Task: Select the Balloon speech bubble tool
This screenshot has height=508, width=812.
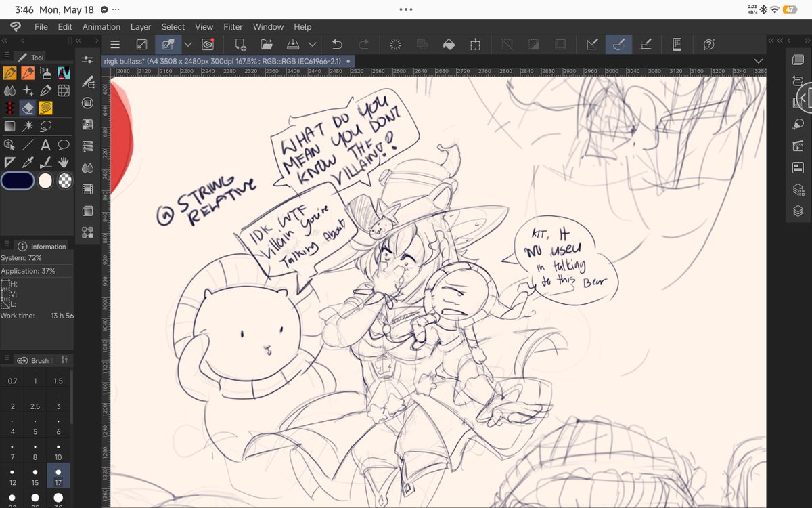Action: [x=64, y=144]
